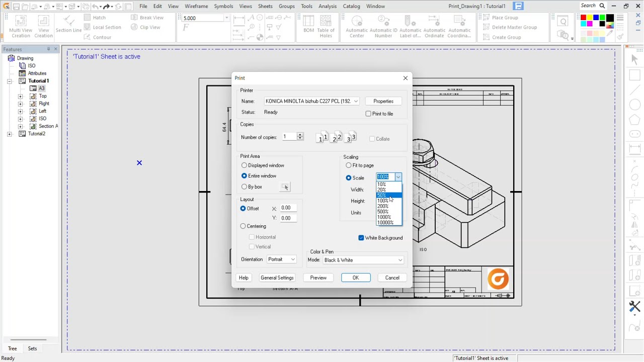Open the Symbols menu
The height and width of the screenshot is (362, 644).
[223, 6]
